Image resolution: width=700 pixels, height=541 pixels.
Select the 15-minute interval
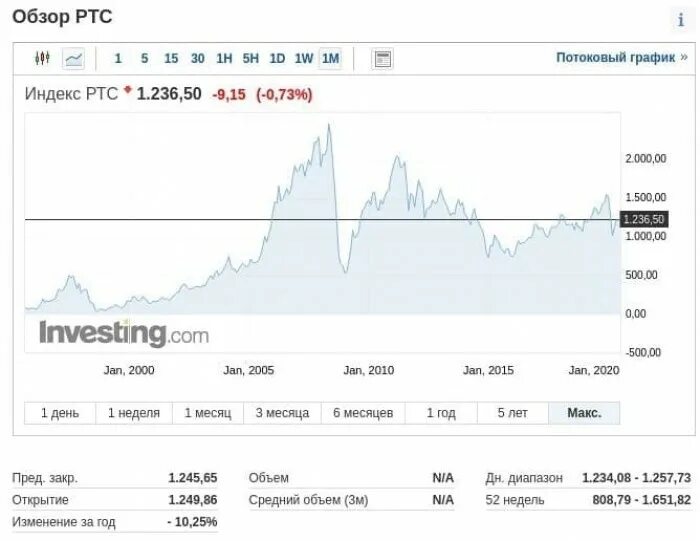(x=171, y=58)
